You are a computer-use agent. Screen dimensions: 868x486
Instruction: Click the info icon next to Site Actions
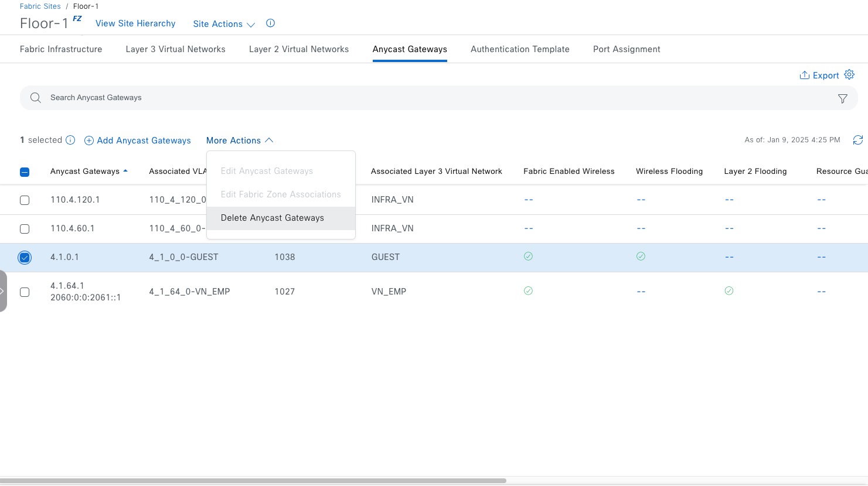click(270, 23)
